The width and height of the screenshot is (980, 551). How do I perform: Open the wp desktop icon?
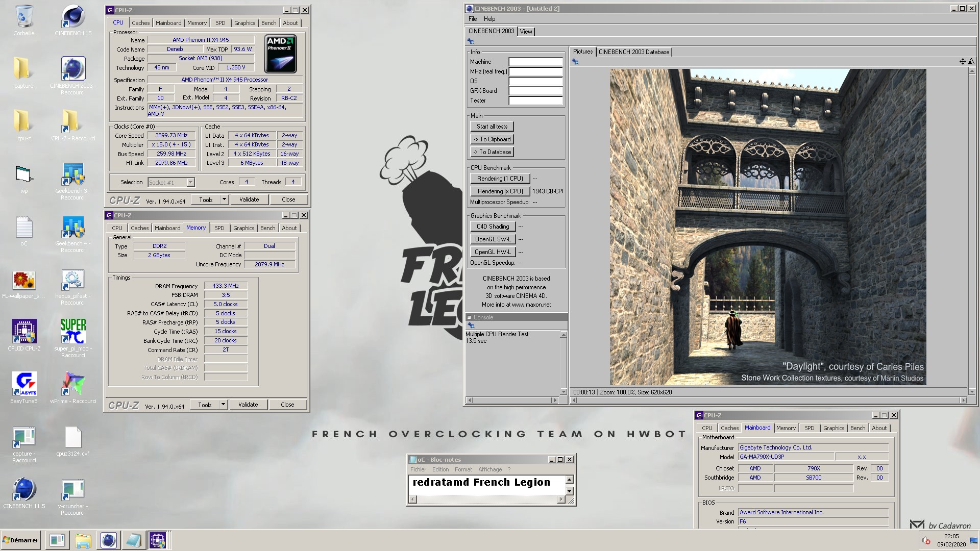coord(23,174)
